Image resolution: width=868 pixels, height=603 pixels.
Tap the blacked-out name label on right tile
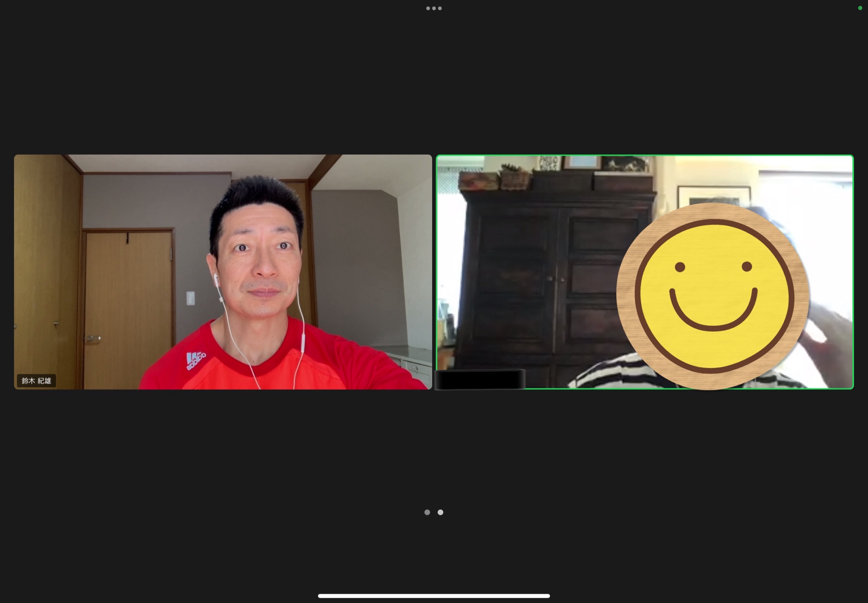(x=480, y=379)
